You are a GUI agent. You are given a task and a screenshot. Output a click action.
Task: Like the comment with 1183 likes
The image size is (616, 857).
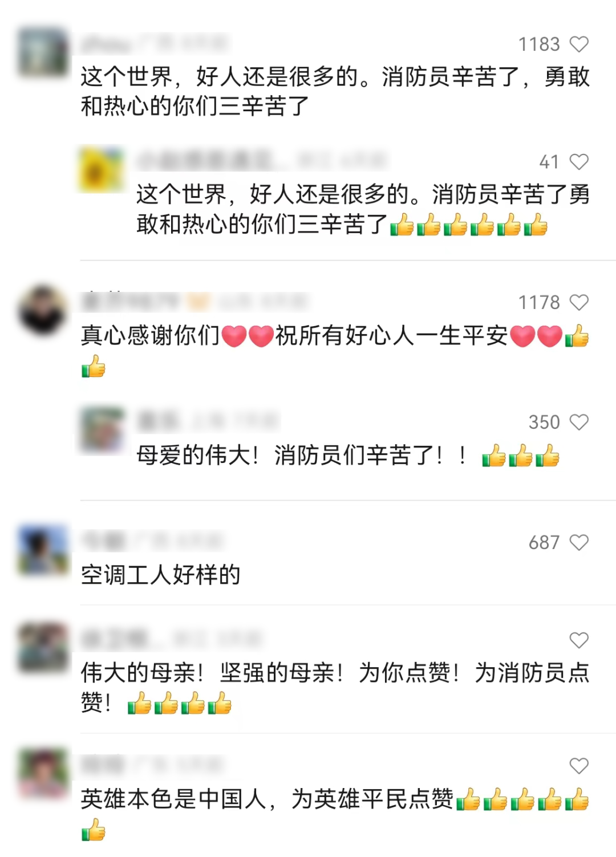(579, 44)
